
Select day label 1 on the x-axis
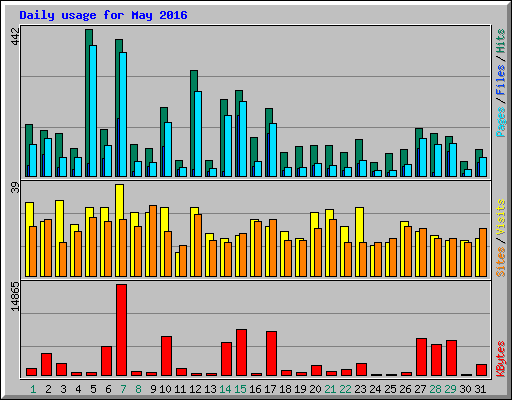(33, 389)
